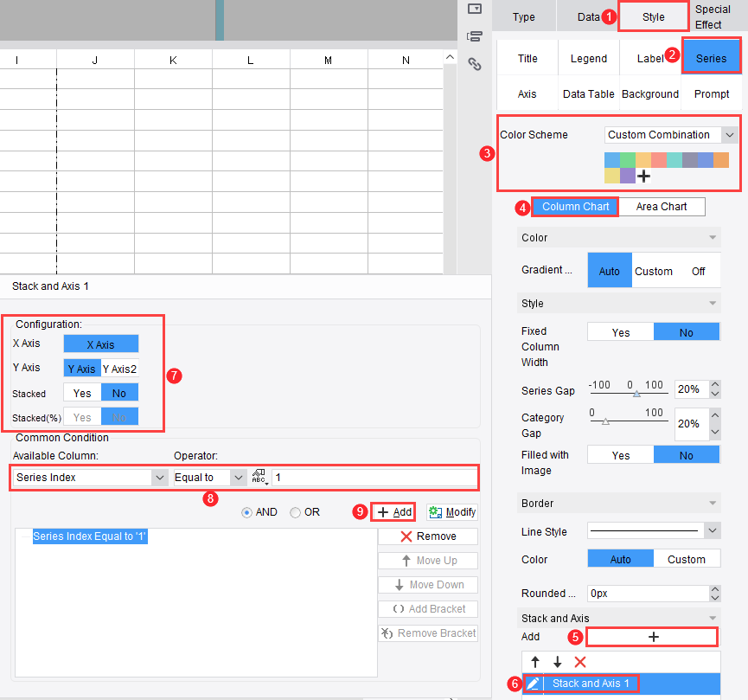Image resolution: width=748 pixels, height=700 pixels.
Task: Increase Rounded radius stepper up arrow
Action: click(714, 589)
